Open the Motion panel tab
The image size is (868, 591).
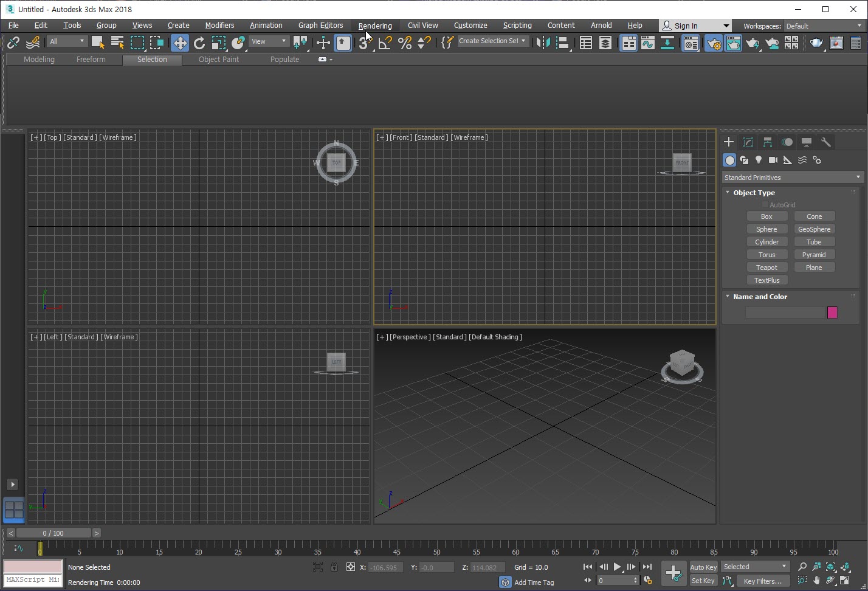tap(787, 142)
